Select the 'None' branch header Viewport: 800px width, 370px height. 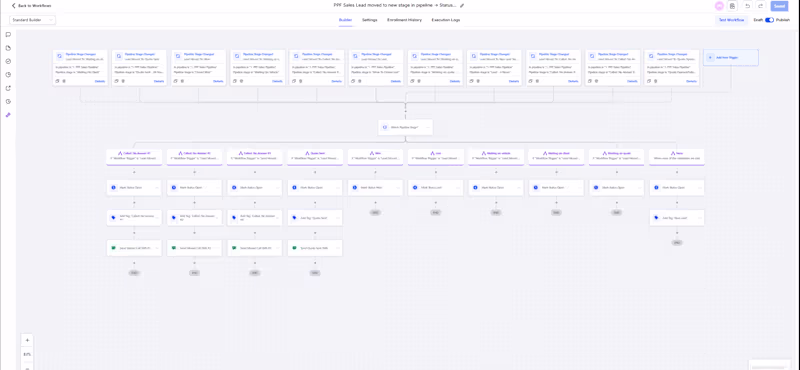(x=677, y=157)
